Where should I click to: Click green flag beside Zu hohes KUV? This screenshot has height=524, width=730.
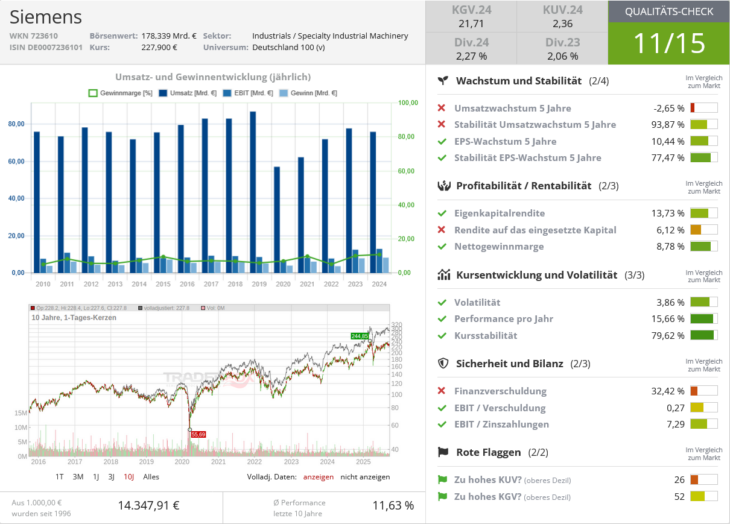pos(442,479)
